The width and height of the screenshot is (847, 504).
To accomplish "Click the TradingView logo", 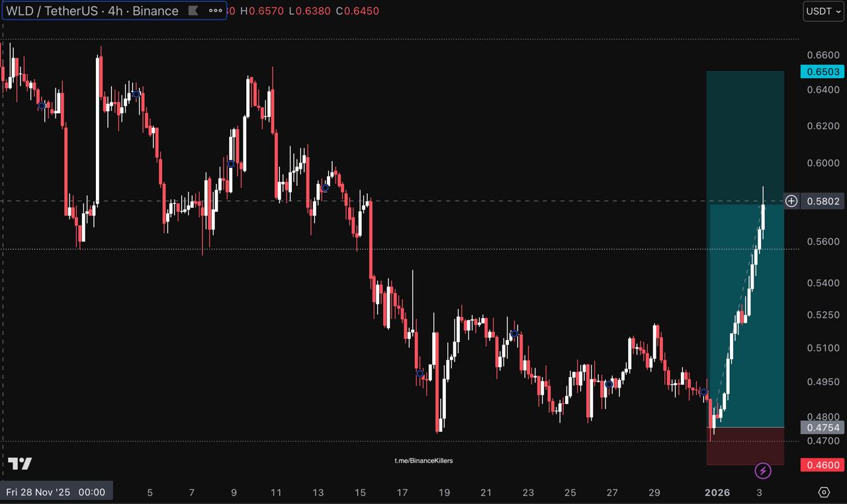I will [x=20, y=464].
